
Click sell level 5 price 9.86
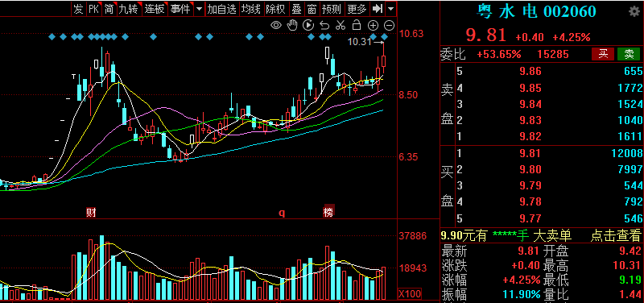coord(530,72)
